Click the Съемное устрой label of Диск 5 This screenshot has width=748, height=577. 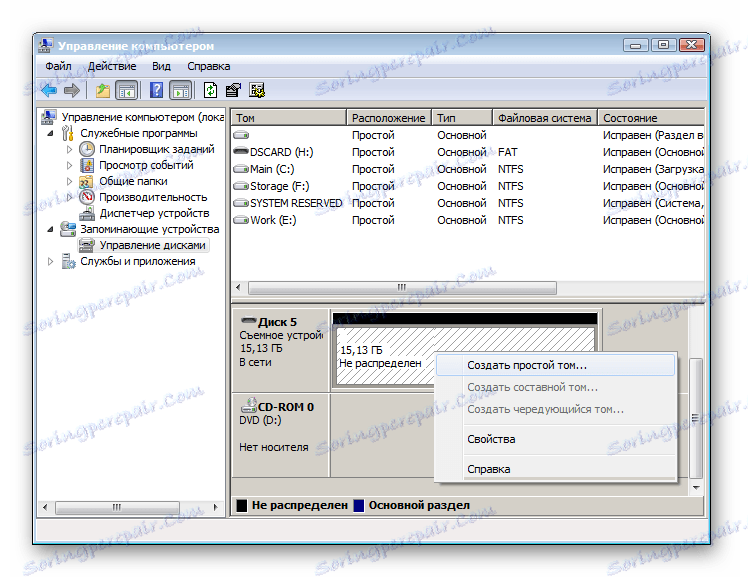pos(281,335)
